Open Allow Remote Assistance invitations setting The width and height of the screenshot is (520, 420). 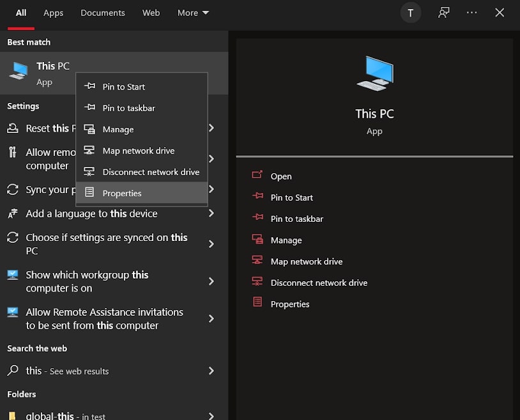pyautogui.click(x=104, y=318)
